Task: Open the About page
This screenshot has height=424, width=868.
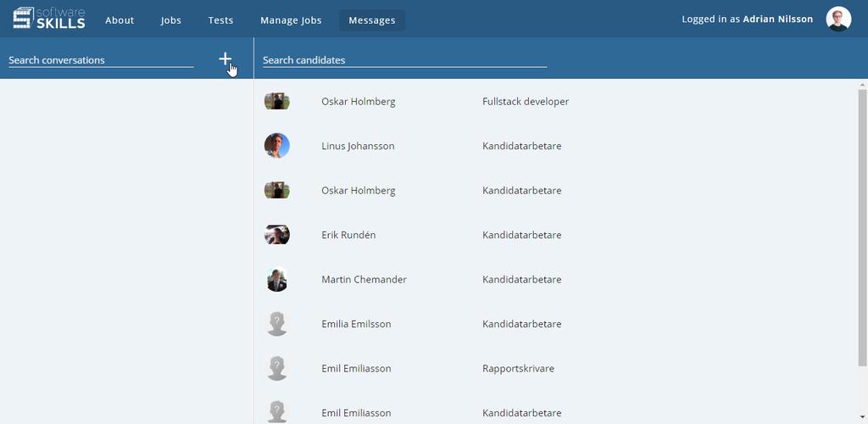Action: click(x=120, y=20)
